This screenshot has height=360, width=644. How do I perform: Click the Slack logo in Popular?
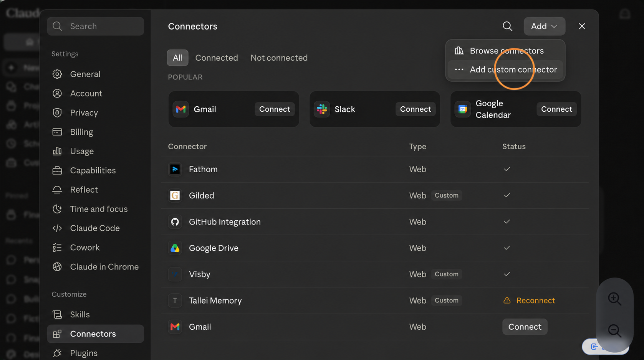point(322,109)
